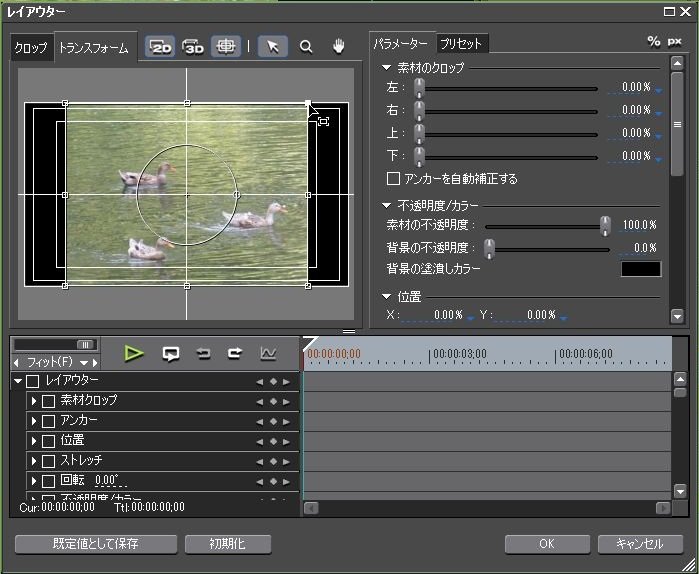Collapse the 不透明度/カラー section
Image resolution: width=699 pixels, height=574 pixels.
pyautogui.click(x=387, y=205)
